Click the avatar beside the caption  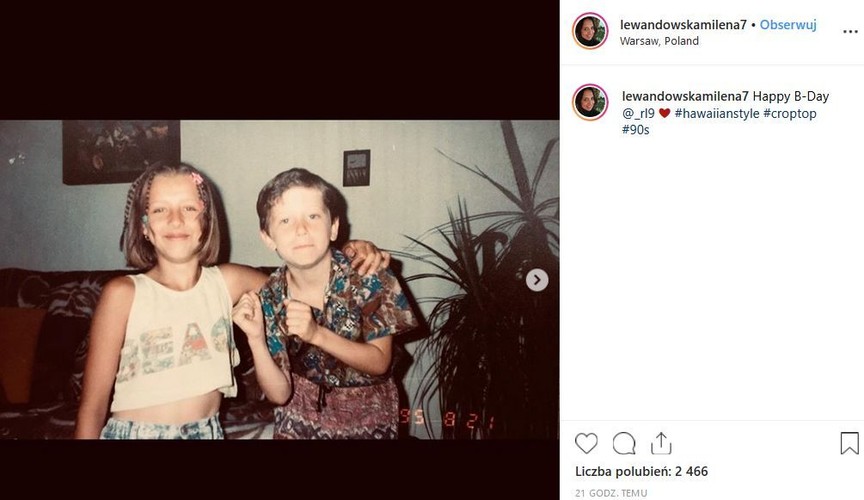tap(590, 102)
